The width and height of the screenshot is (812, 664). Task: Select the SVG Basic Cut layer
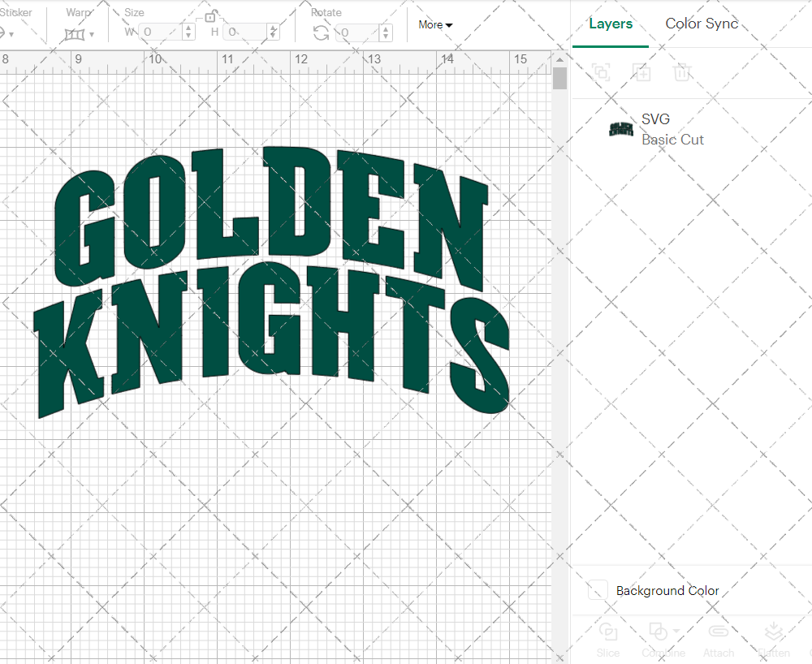pyautogui.click(x=672, y=130)
